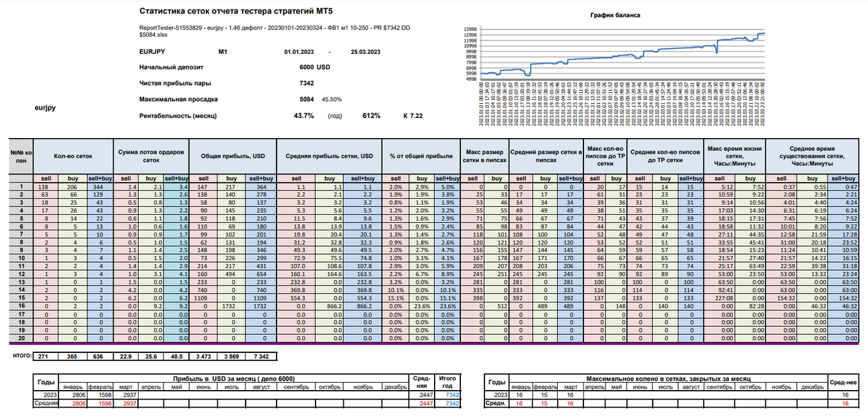Select the end date '25.03.2023'

366,52
